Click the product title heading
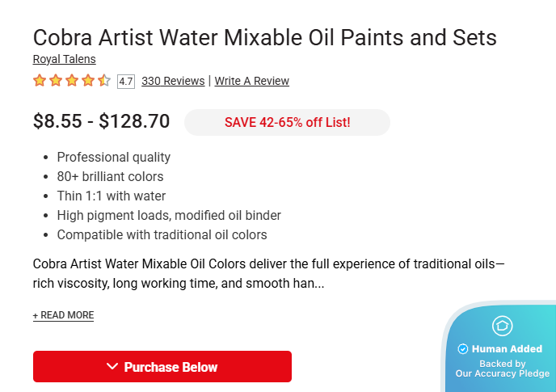 pyautogui.click(x=265, y=37)
